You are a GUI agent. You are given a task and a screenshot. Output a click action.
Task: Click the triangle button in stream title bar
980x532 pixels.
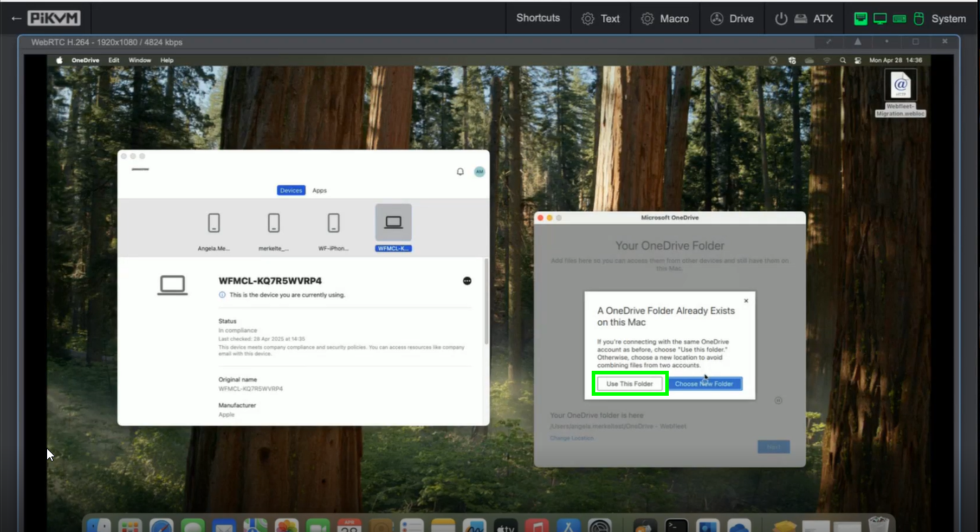coord(857,42)
